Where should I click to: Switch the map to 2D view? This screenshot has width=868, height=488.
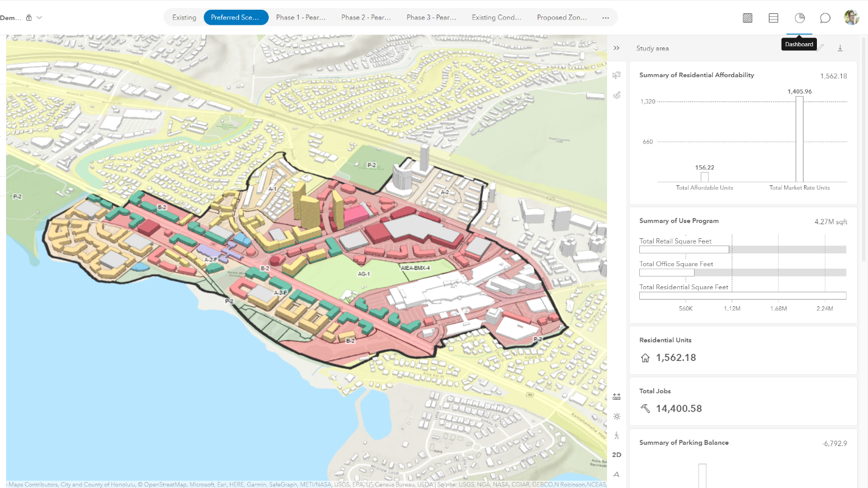coord(616,454)
